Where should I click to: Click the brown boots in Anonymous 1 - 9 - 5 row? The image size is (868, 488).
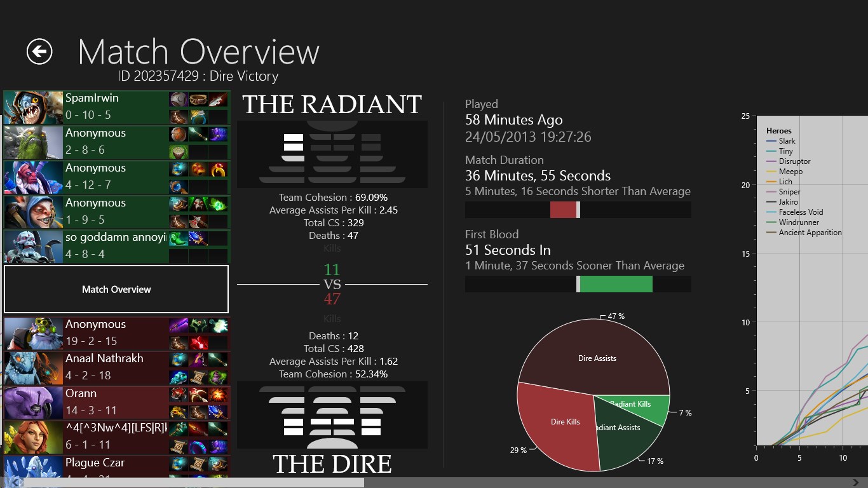(179, 221)
